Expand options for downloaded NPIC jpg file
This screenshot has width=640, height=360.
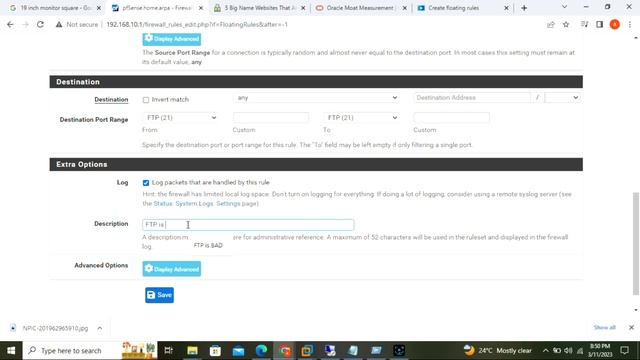click(100, 328)
